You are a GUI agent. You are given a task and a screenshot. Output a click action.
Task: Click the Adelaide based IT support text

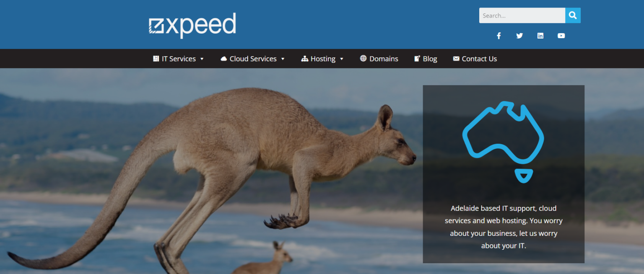[x=504, y=227]
